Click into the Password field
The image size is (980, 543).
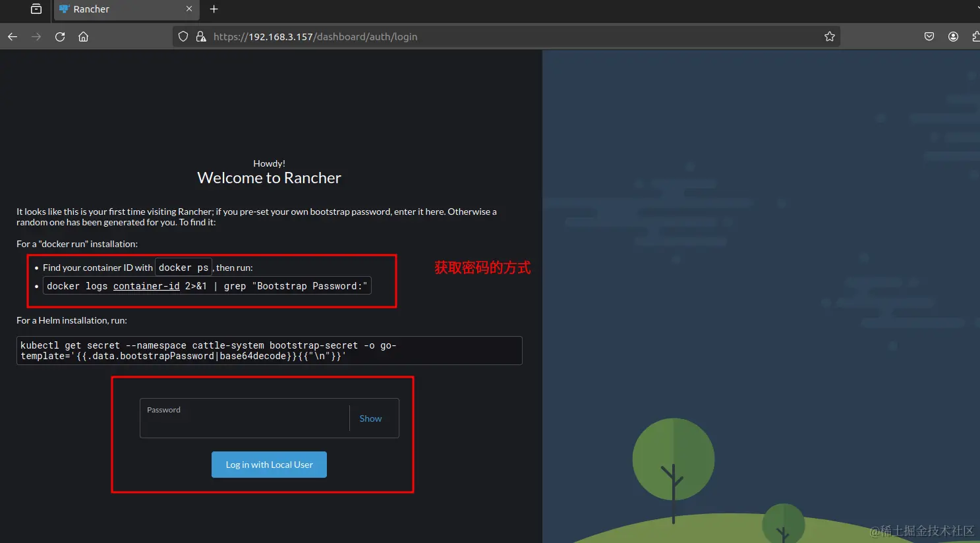[x=245, y=418]
